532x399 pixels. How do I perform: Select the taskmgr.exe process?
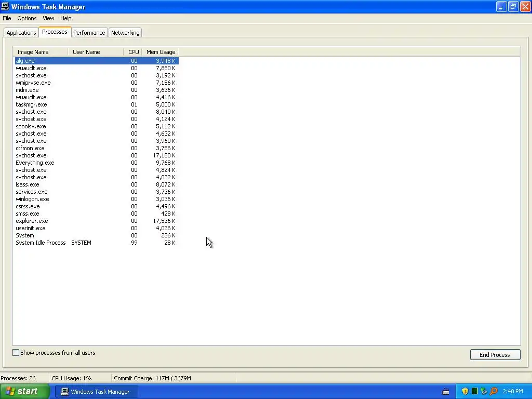pyautogui.click(x=97, y=104)
